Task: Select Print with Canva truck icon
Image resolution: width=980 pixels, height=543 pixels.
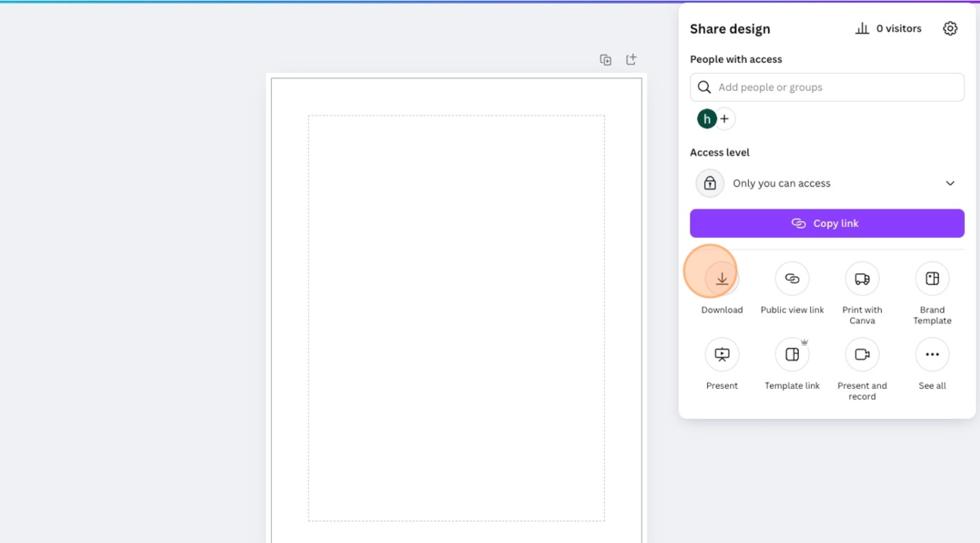Action: (x=862, y=279)
